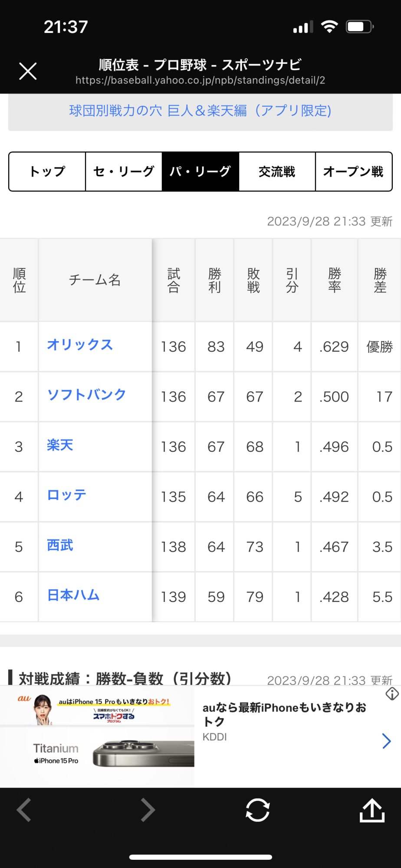Tap the 楽天 team link
The width and height of the screenshot is (401, 868).
coord(60,445)
